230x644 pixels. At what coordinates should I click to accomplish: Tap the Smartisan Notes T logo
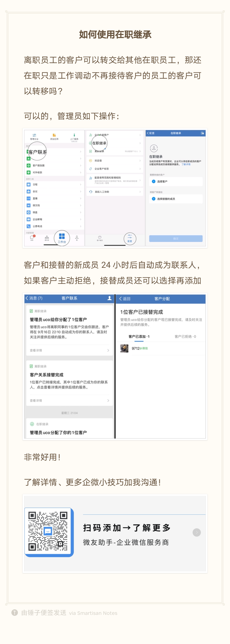(x=15, y=613)
